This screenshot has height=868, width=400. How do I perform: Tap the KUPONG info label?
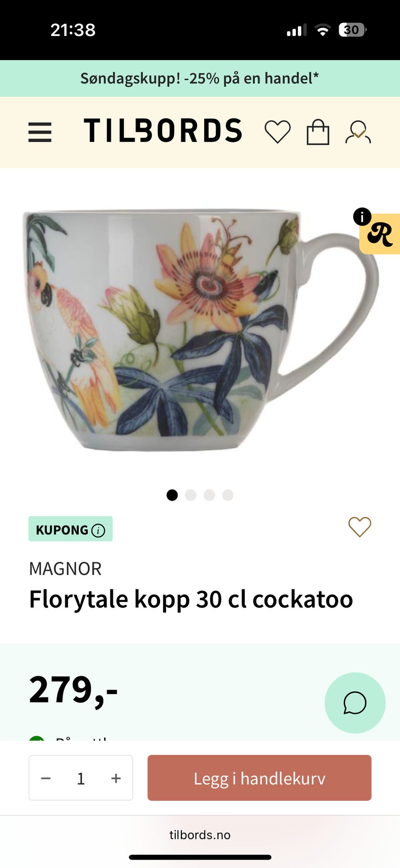pyautogui.click(x=70, y=529)
